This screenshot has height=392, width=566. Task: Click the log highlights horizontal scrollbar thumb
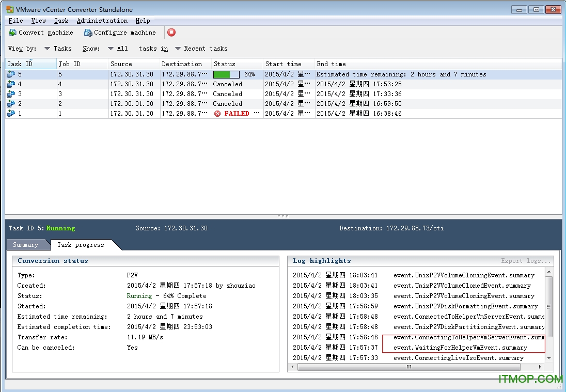coord(409,367)
